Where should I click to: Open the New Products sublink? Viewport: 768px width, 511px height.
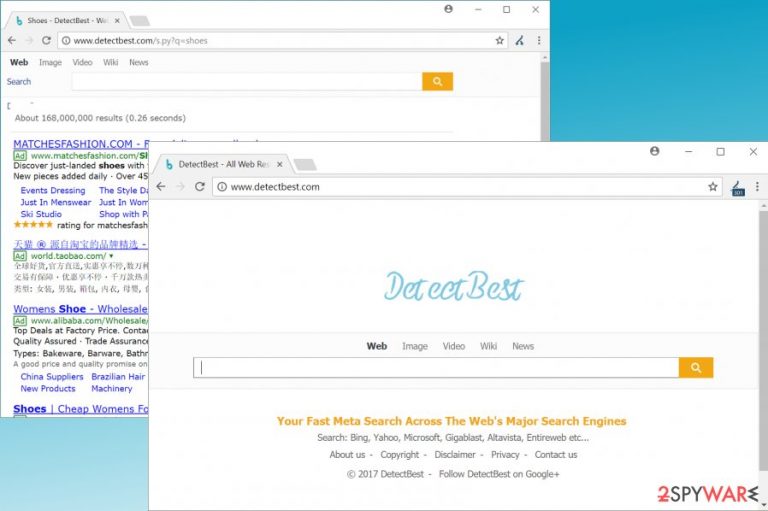(x=48, y=389)
